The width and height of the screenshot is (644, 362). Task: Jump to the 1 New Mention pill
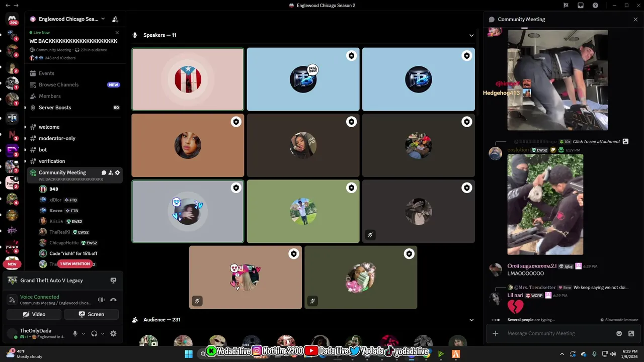75,264
